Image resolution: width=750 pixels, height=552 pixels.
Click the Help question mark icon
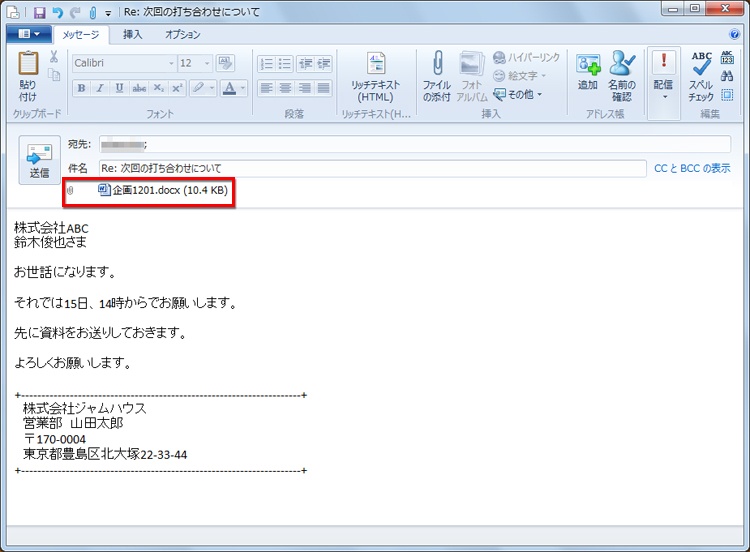click(x=734, y=34)
